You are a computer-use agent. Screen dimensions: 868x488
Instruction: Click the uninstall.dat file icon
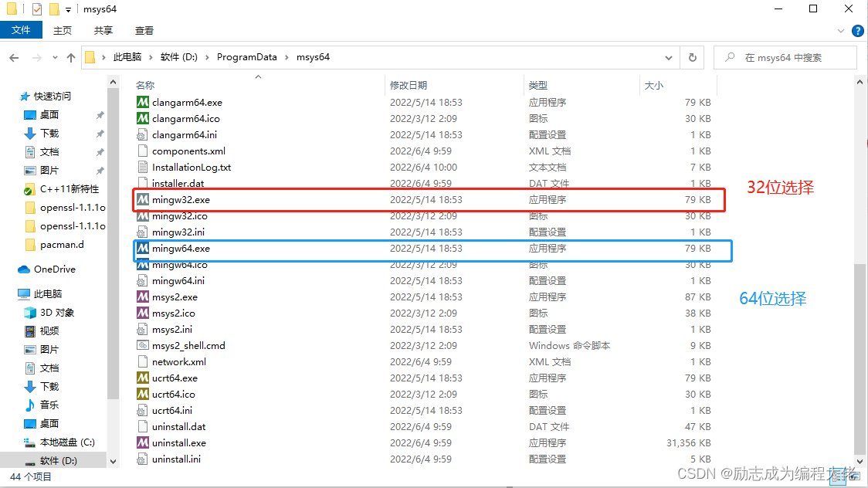point(143,426)
